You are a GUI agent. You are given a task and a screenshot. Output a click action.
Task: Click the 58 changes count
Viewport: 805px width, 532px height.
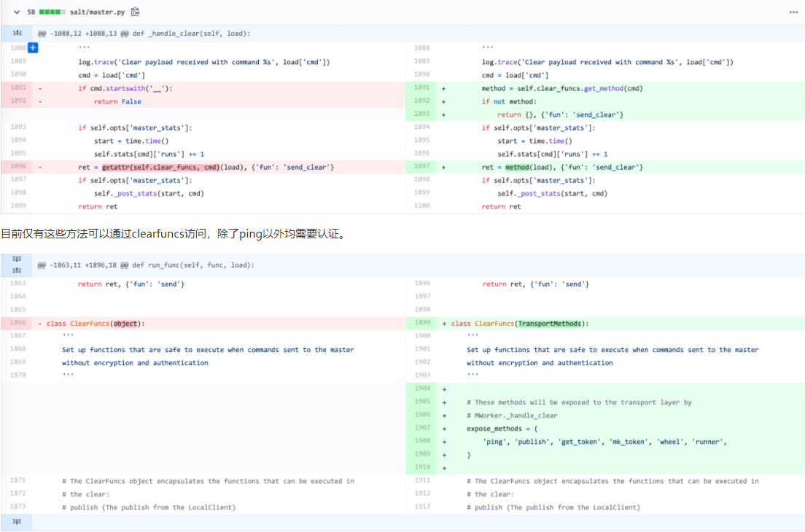coord(31,12)
